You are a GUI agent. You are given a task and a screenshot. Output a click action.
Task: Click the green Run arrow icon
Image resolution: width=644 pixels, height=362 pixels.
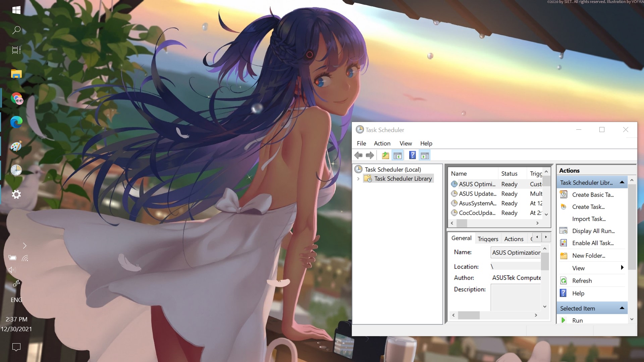coord(563,320)
